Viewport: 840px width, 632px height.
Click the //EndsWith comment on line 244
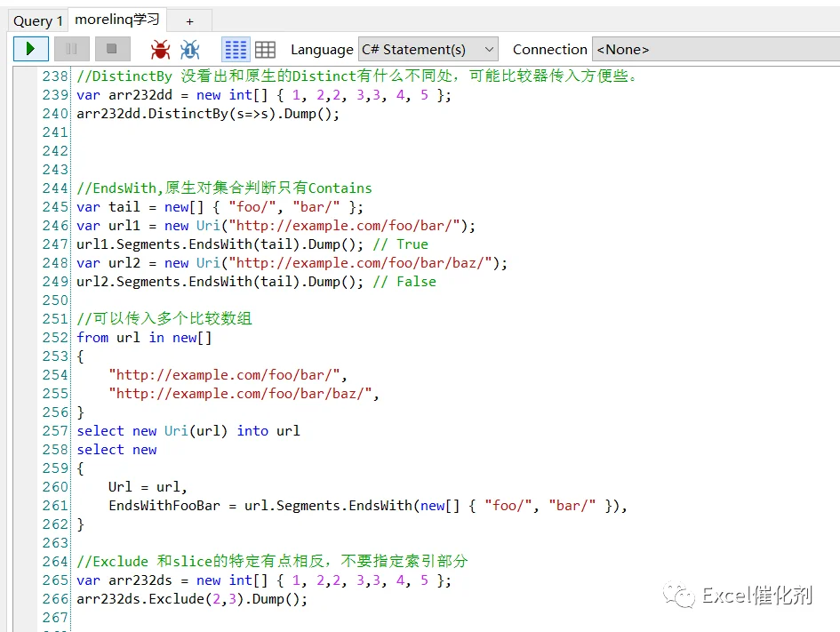[x=224, y=188]
